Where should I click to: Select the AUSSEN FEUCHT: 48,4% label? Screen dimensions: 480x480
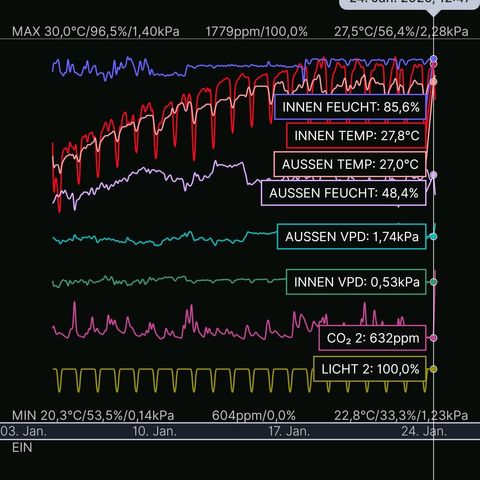point(344,193)
